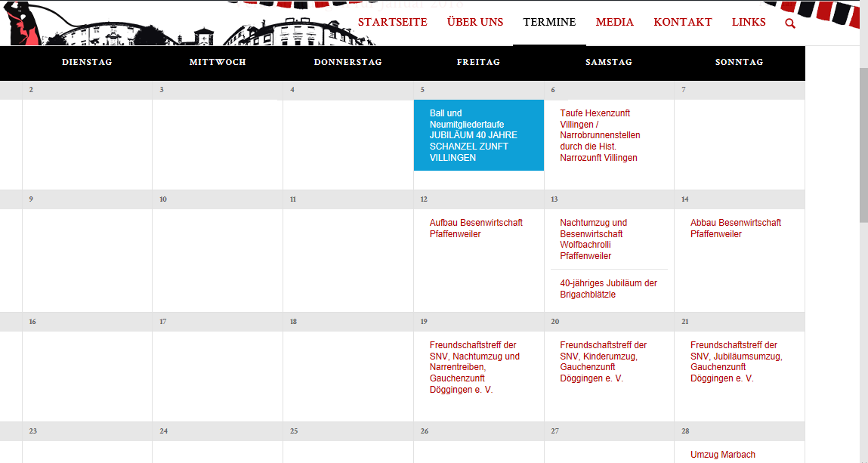The height and width of the screenshot is (463, 868).
Task: Click the Donnerstag column header
Action: click(x=348, y=62)
